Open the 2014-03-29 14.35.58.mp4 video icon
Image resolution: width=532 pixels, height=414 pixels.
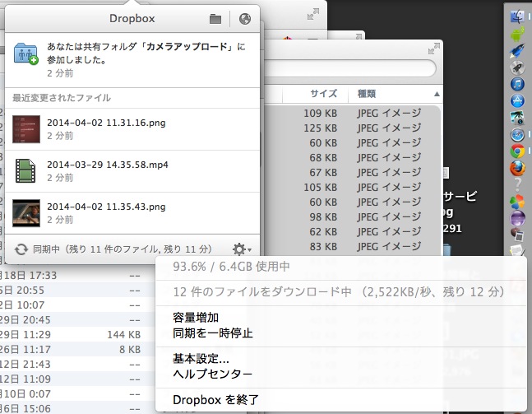pyautogui.click(x=25, y=171)
